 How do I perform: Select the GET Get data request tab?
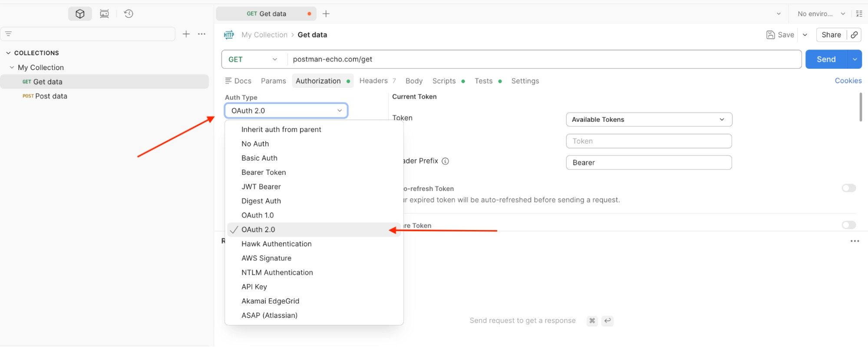(266, 14)
